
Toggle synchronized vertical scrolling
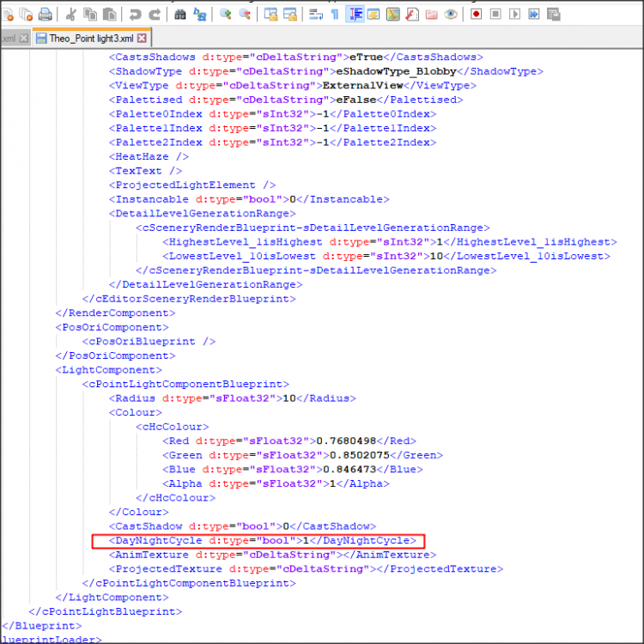(x=270, y=15)
